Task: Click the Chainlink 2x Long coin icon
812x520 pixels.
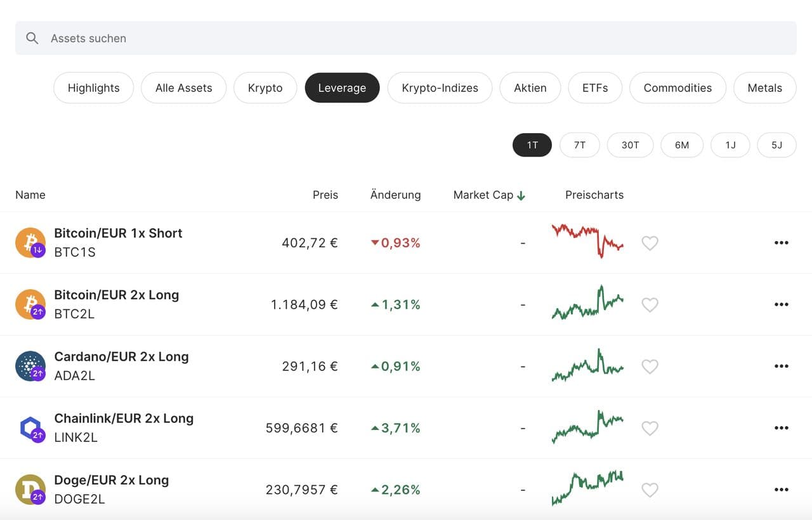Action: (30, 428)
